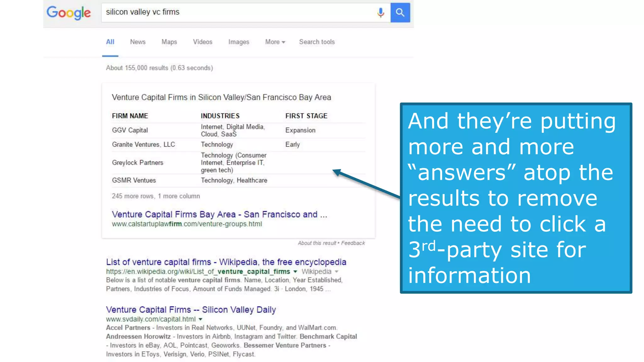Click the blue search magnifier button
The image size is (644, 362).
click(x=400, y=13)
